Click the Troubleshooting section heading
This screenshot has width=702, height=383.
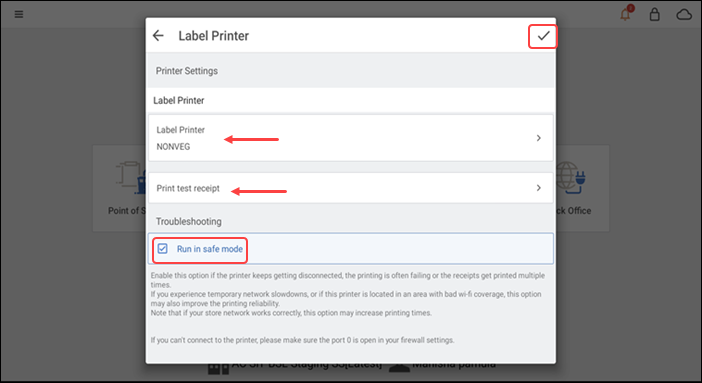tap(188, 221)
